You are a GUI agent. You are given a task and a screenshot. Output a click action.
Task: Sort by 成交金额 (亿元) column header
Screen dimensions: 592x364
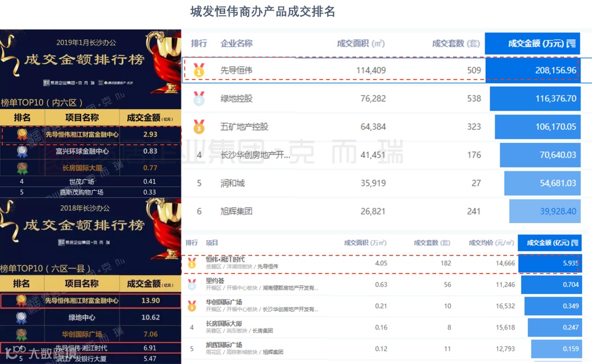point(549,243)
